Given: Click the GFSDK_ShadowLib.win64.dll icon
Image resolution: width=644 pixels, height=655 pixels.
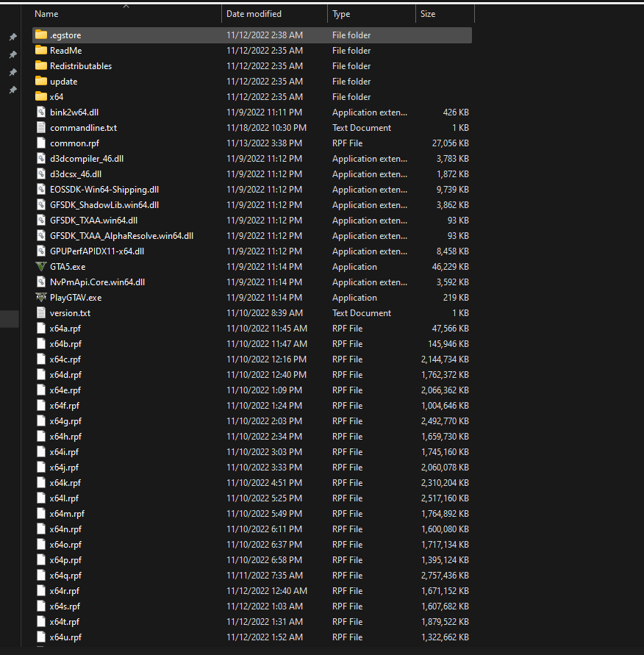Looking at the screenshot, I should tap(40, 204).
